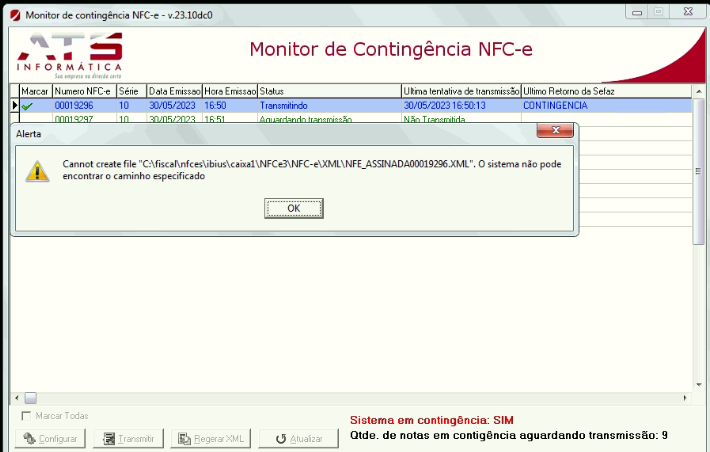Click the warning triangle icon in alert
This screenshot has height=452, width=710.
[x=37, y=171]
